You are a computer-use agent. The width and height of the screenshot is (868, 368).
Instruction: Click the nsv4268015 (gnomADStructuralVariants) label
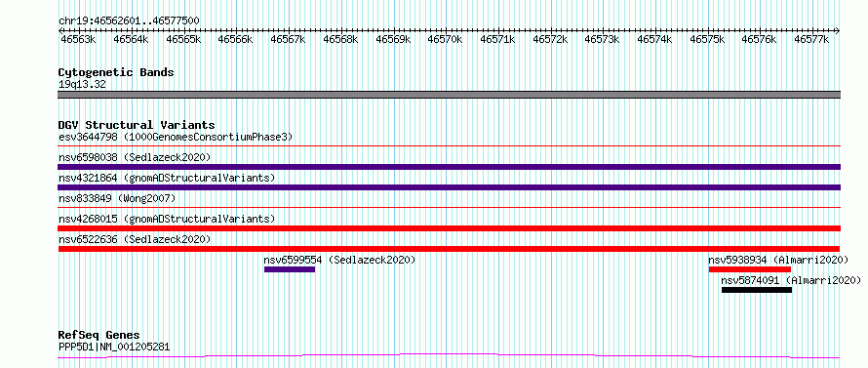pyautogui.click(x=167, y=219)
